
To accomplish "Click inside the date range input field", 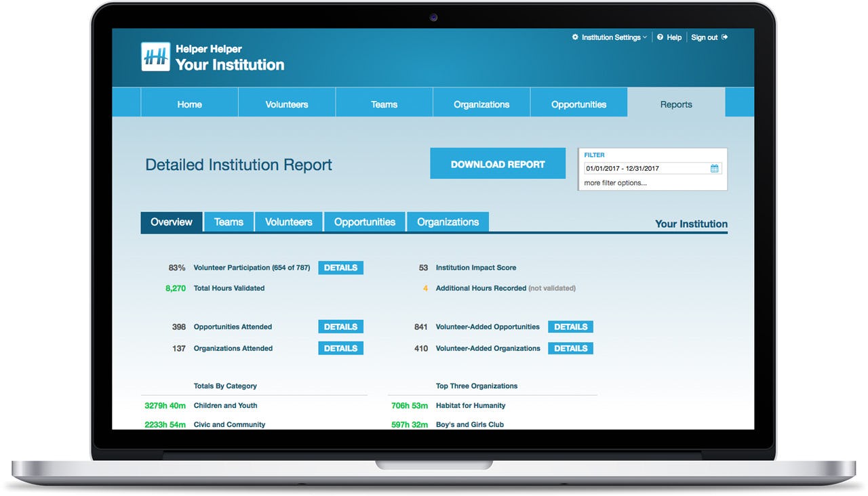I will (x=644, y=167).
